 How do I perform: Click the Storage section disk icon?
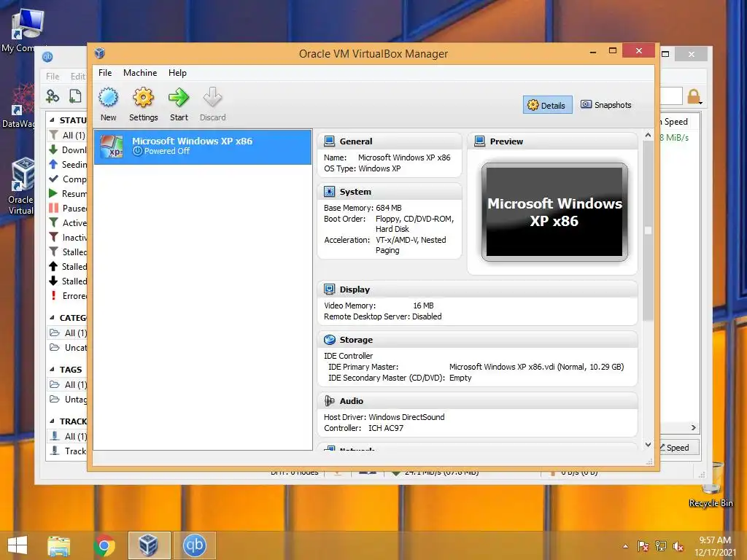coord(329,340)
